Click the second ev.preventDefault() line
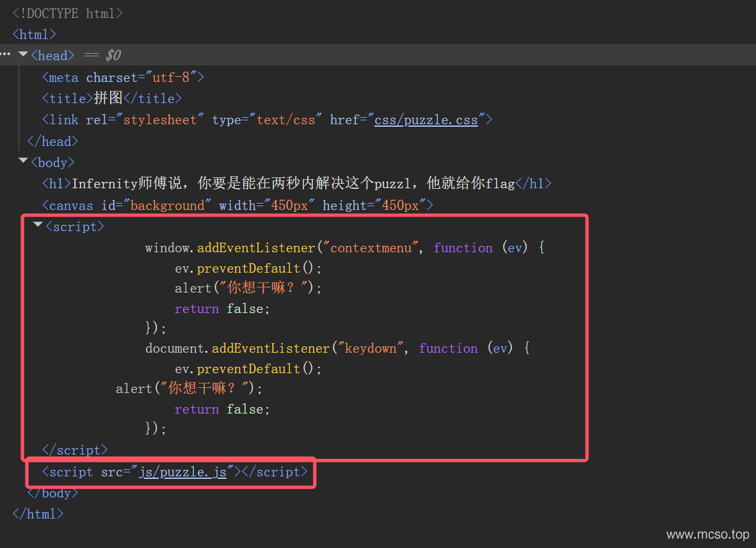The image size is (756, 548). pos(248,369)
